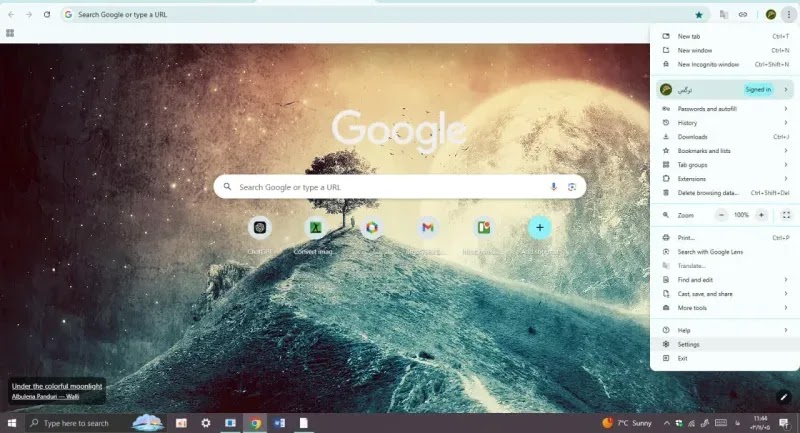The height and width of the screenshot is (433, 800).
Task: Open Downloads from the menu
Action: coord(724,137)
